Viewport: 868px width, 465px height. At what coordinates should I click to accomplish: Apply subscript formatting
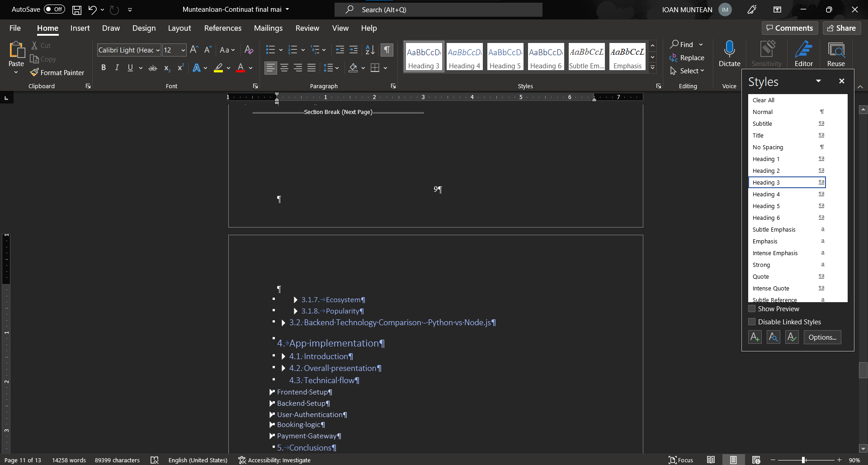(x=166, y=68)
